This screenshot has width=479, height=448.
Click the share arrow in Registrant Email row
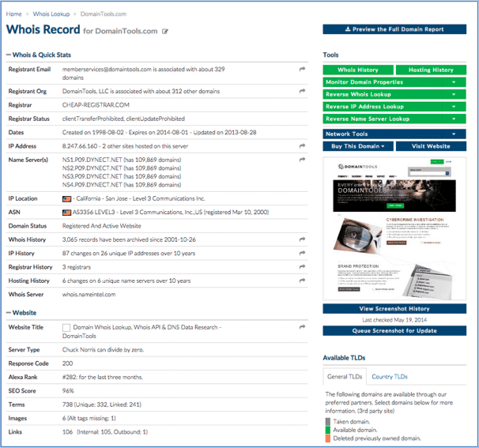(302, 69)
